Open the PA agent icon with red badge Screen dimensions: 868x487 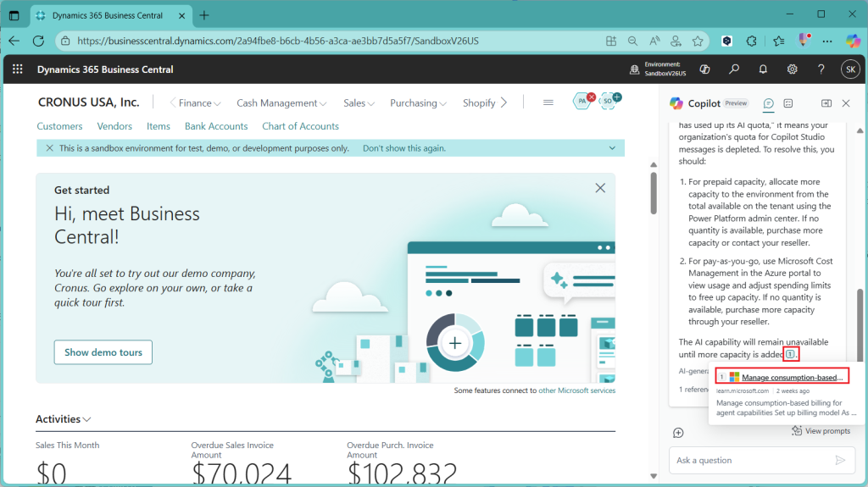pos(583,101)
